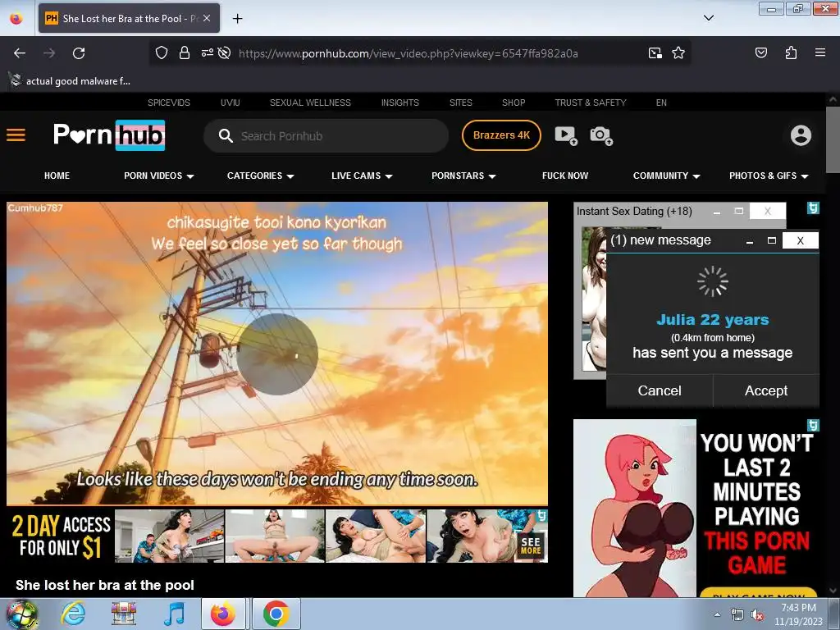Click the ad info icon on the game banner
840x630 pixels.
813,426
